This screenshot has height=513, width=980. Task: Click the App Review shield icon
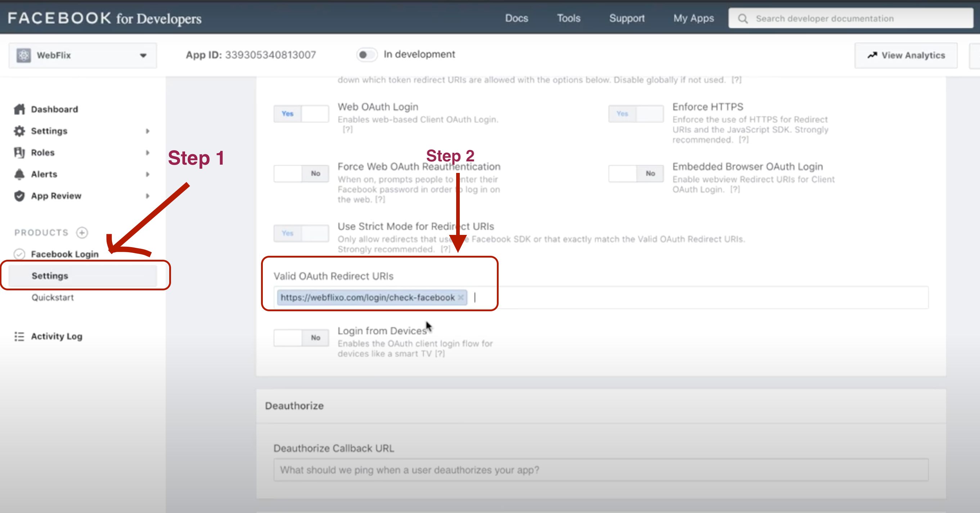coord(19,196)
